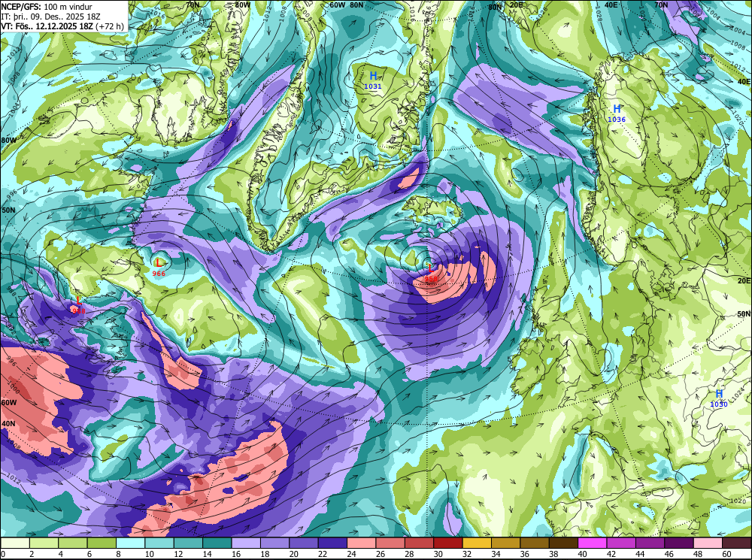Screen dimensions: 752x560
Task: Pick the golden yellow legend swatch labeled 32
Action: (477, 543)
